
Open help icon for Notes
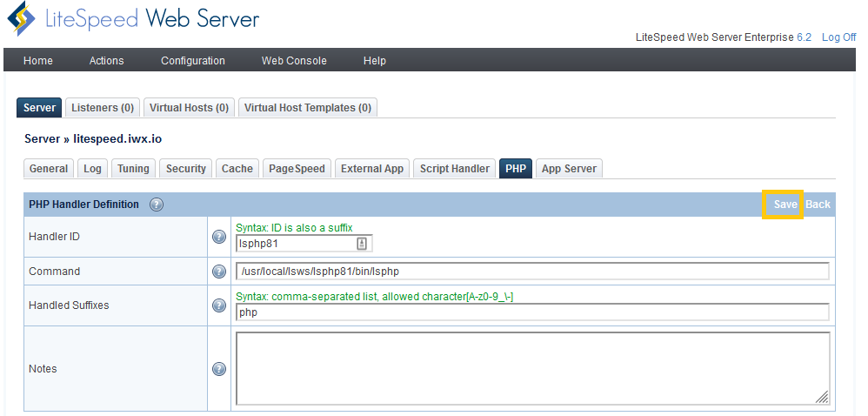[x=219, y=369]
